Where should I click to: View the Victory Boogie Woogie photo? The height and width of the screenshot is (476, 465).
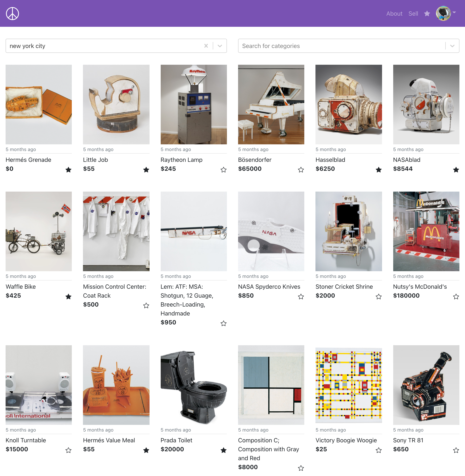[x=349, y=385]
